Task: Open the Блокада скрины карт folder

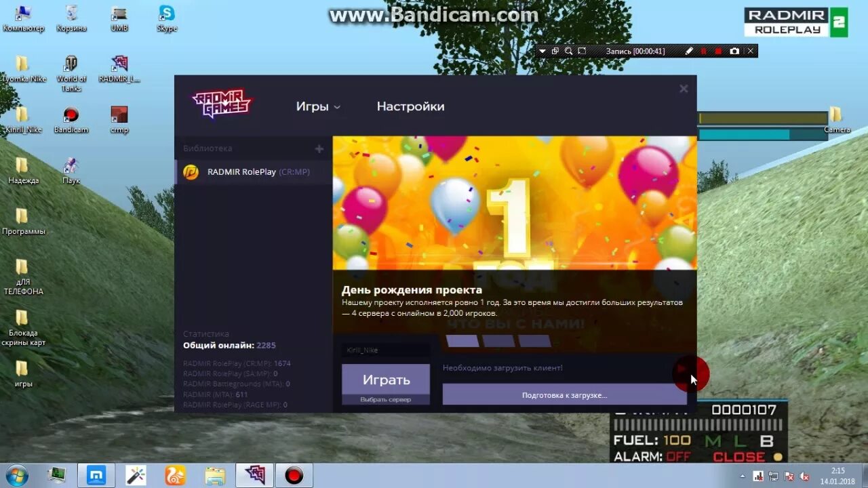Action: pyautogui.click(x=23, y=328)
